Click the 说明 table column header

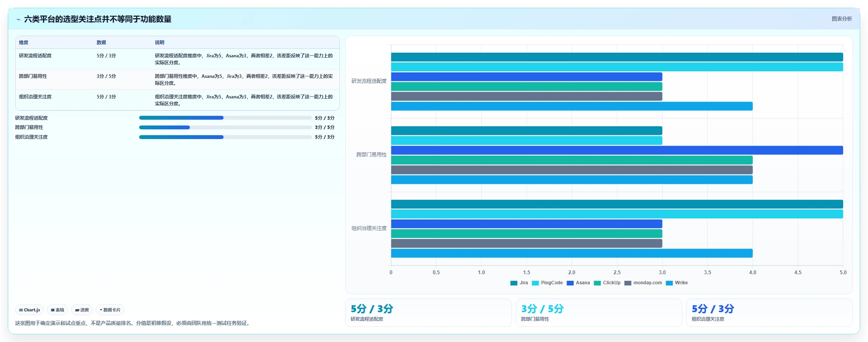point(160,43)
